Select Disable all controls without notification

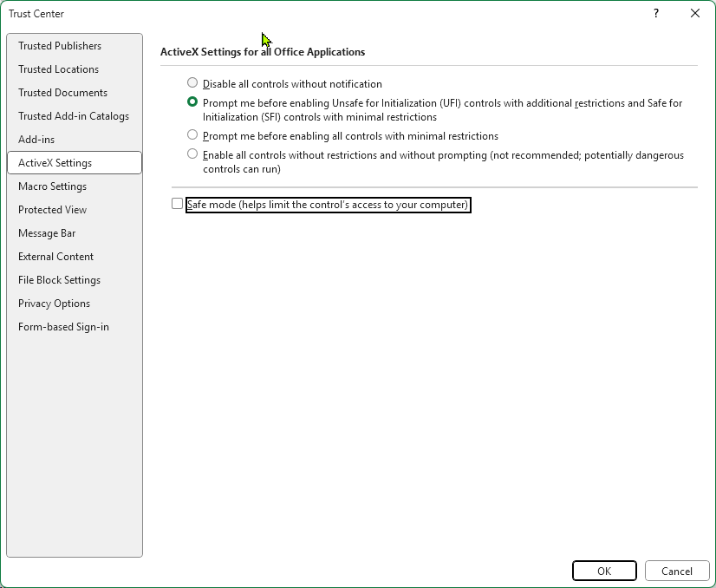(x=192, y=83)
